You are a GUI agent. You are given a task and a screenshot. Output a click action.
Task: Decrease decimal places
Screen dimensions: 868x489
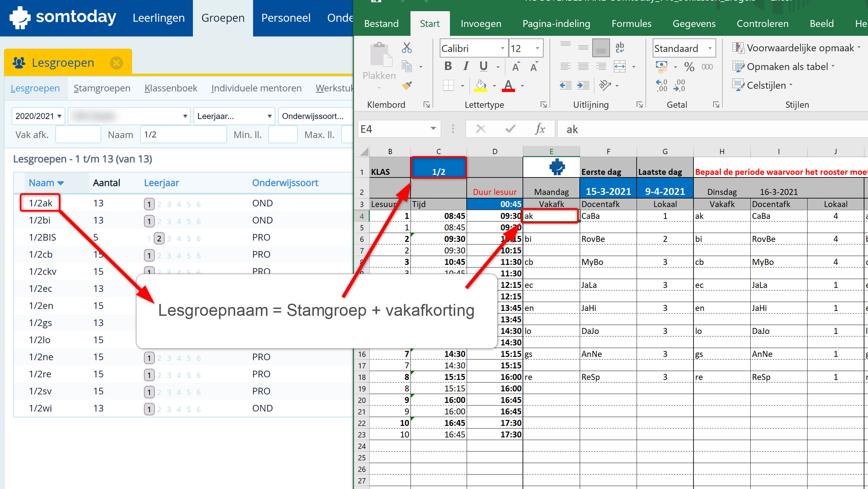pos(679,85)
